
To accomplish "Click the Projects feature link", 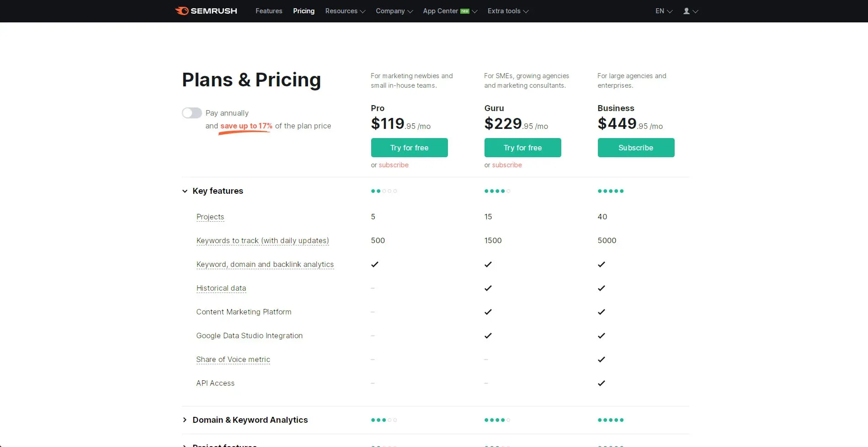I will coord(210,217).
